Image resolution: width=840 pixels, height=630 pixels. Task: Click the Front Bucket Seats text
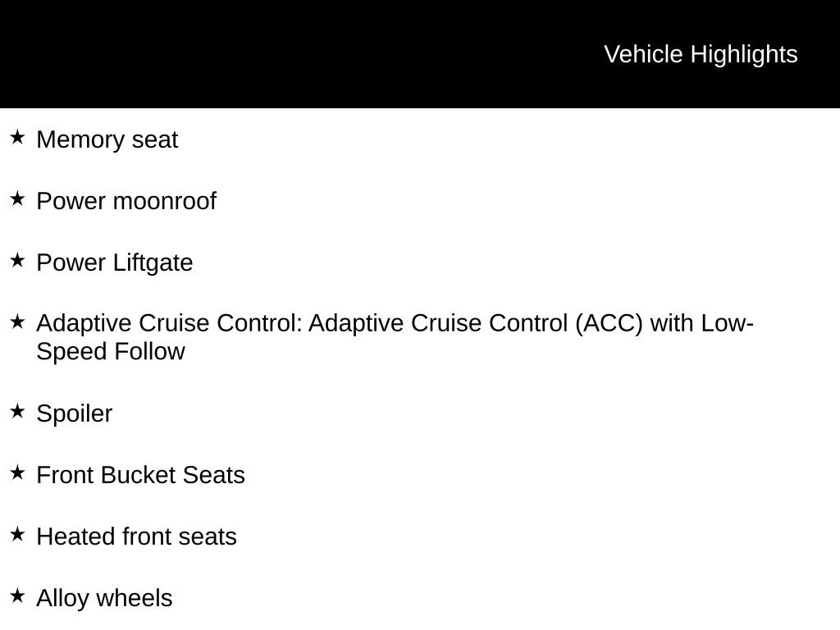[x=141, y=475]
